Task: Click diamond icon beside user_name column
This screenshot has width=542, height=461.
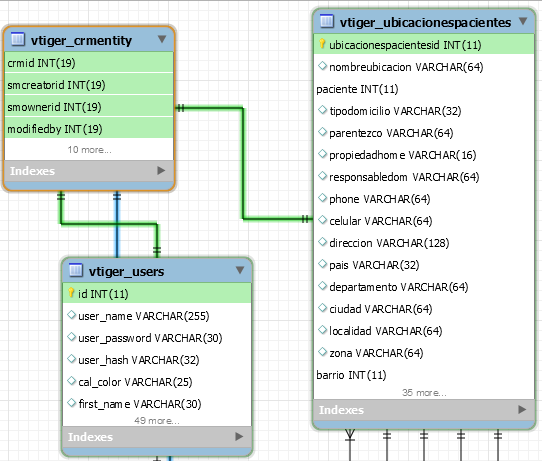Action: 72,315
